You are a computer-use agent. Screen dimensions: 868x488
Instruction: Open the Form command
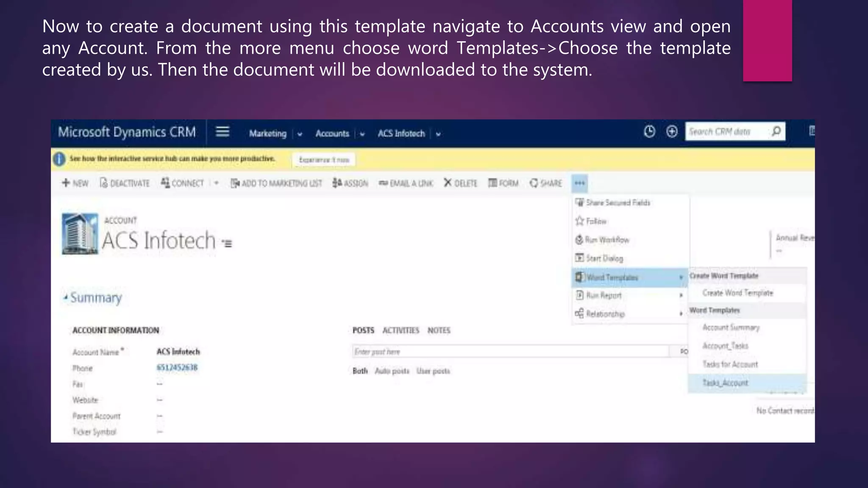tap(503, 183)
